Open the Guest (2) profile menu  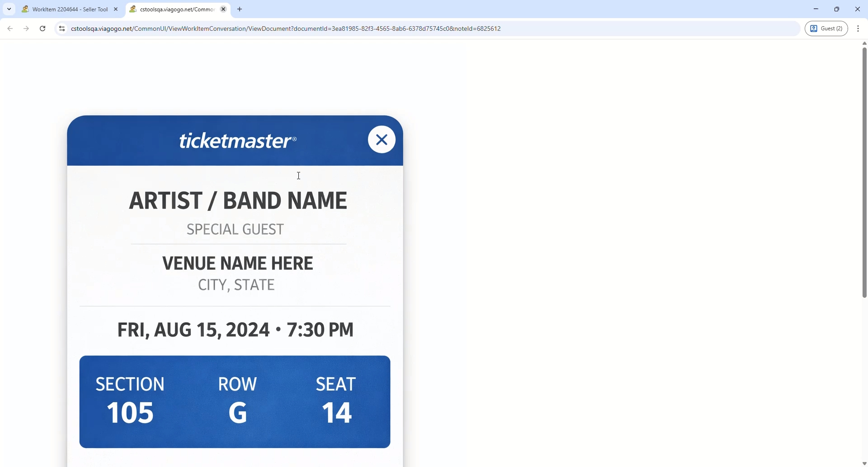[x=826, y=29]
